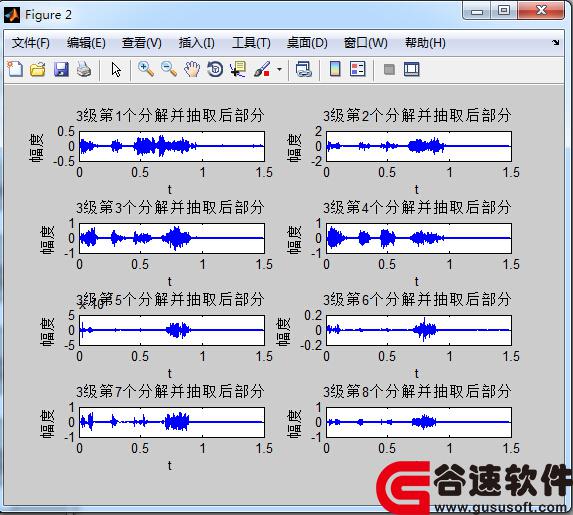The image size is (573, 515).
Task: Maximize the Figure 2 window
Action: click(x=504, y=11)
